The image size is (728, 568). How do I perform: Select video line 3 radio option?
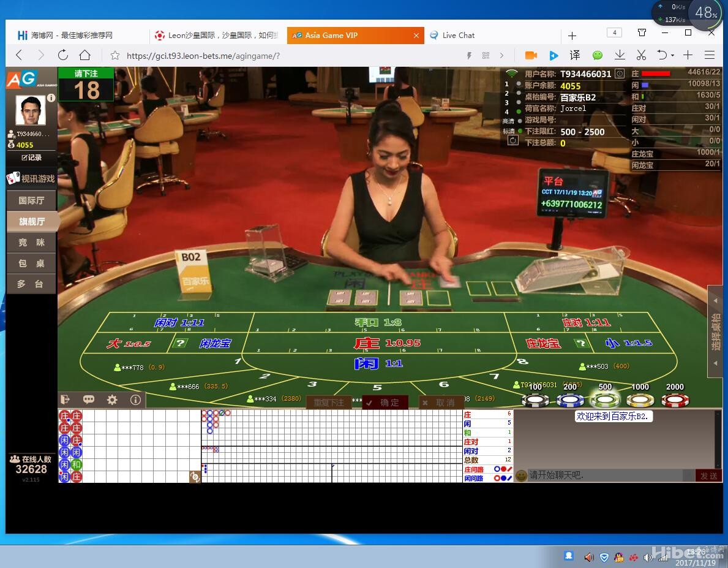pos(519,102)
